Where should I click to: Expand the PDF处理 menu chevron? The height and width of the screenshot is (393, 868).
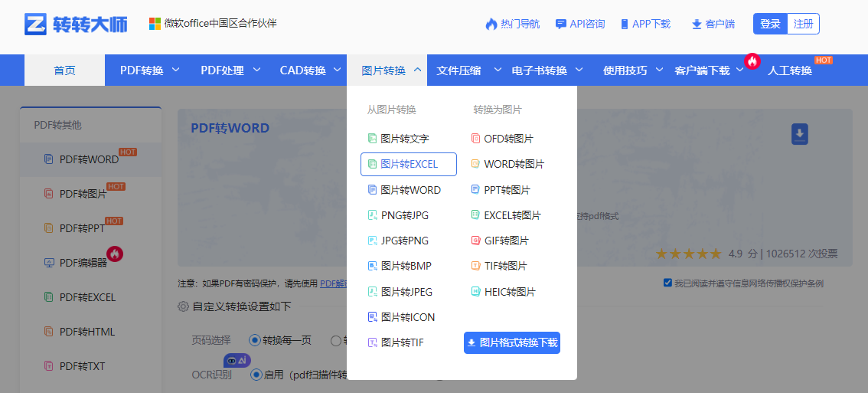click(257, 70)
